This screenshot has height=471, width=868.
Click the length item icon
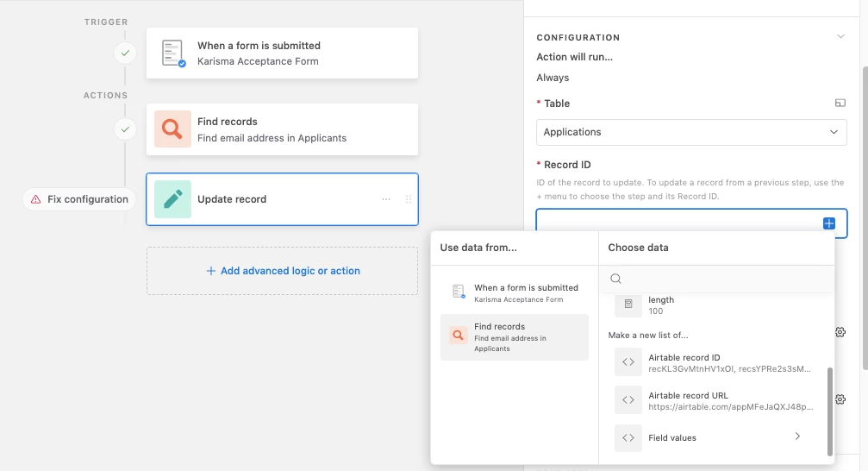(x=628, y=305)
